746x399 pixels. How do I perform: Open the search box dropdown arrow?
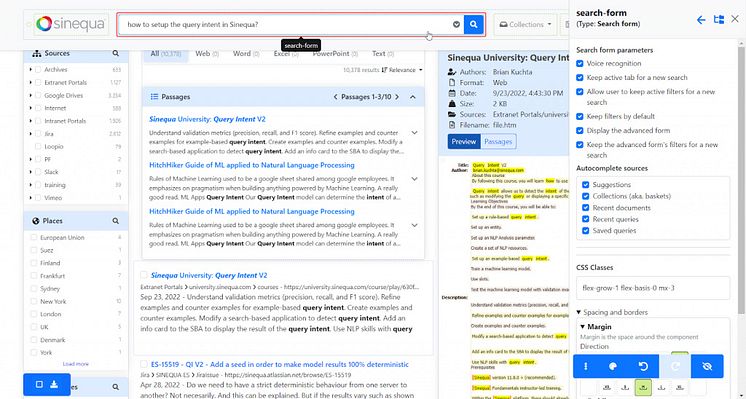pyautogui.click(x=456, y=24)
